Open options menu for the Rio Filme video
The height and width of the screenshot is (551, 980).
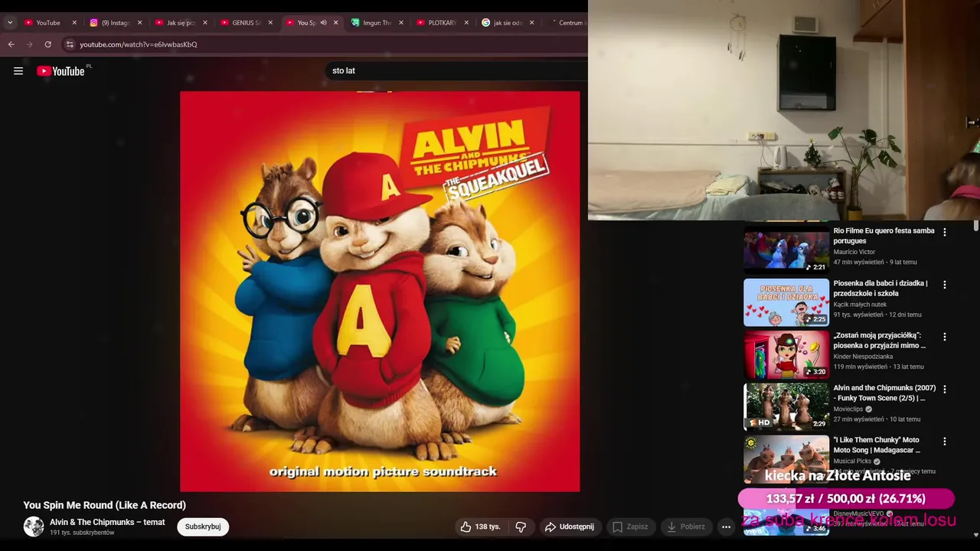[945, 232]
